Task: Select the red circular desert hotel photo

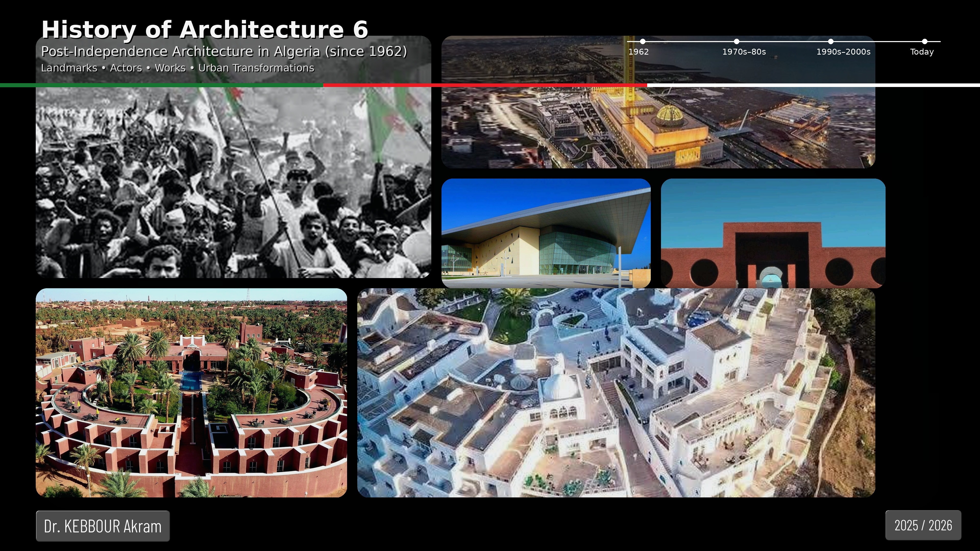Action: point(191,393)
